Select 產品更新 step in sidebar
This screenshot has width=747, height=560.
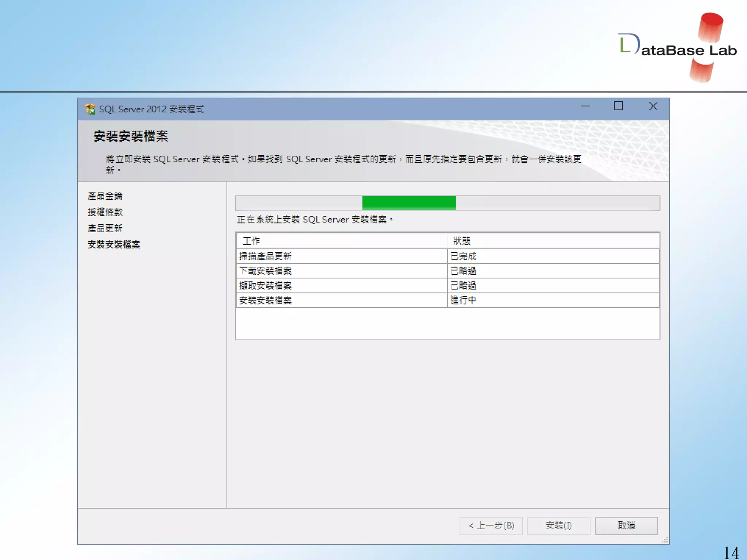(x=105, y=229)
